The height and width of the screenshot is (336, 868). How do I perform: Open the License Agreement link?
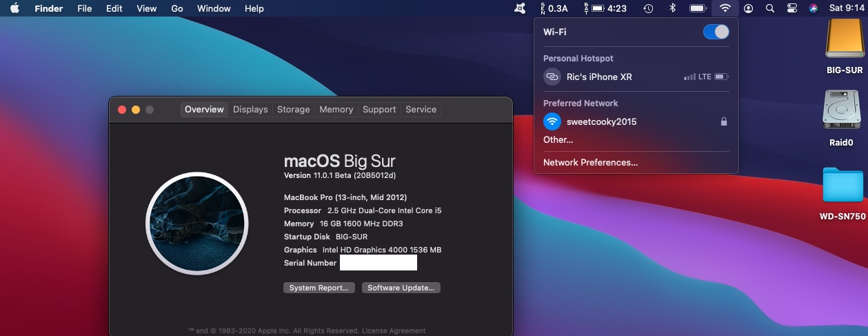pos(394,330)
